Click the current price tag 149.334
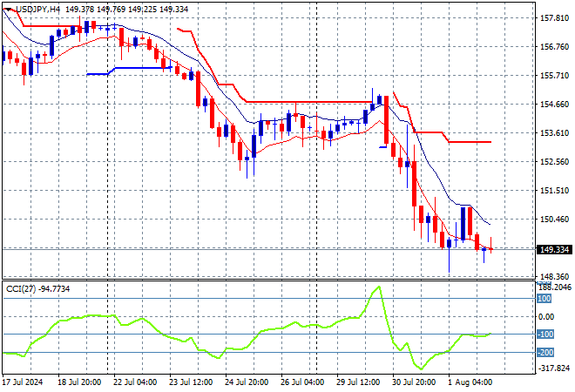Image resolution: width=575 pixels, height=392 pixels. [556, 249]
